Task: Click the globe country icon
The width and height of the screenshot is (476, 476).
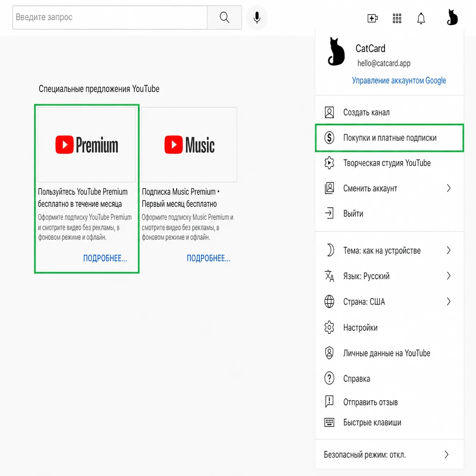Action: click(330, 301)
